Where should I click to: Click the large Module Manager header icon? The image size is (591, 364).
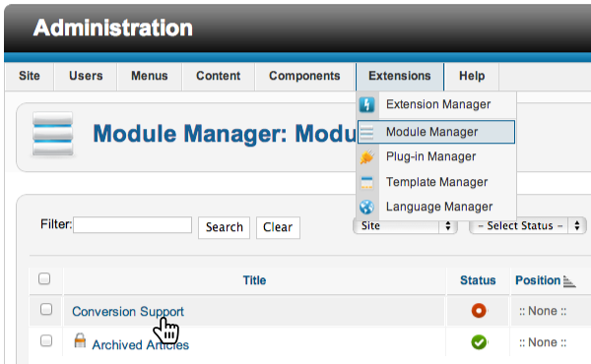(x=53, y=134)
